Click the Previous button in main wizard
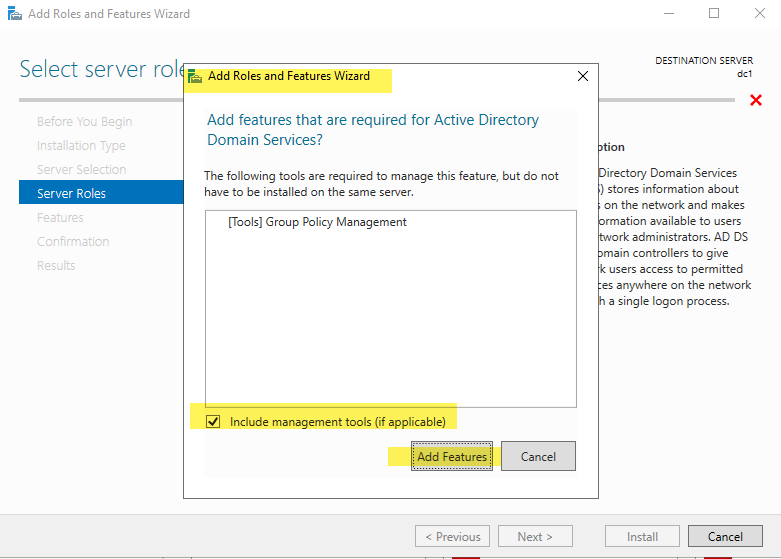 click(x=452, y=536)
